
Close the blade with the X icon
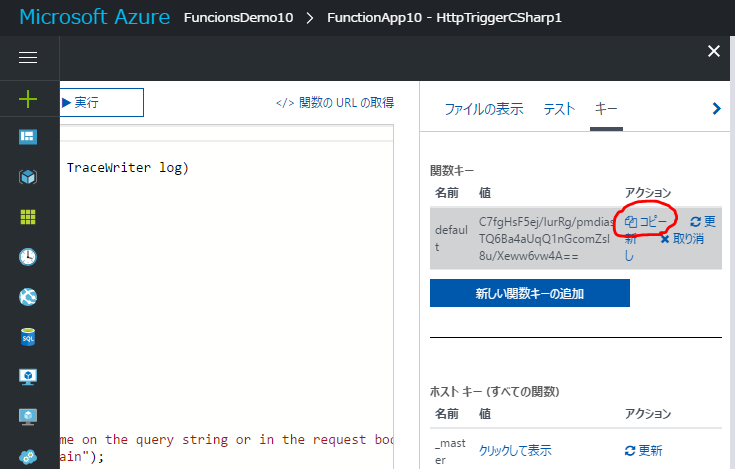coord(714,51)
